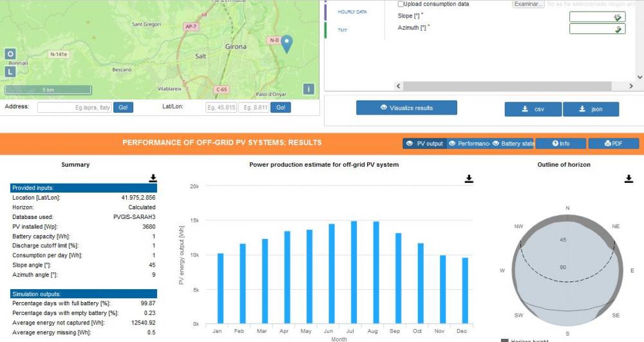Click Go! next to the Address field
Viewport: 644px width, 342px height.
coord(123,108)
